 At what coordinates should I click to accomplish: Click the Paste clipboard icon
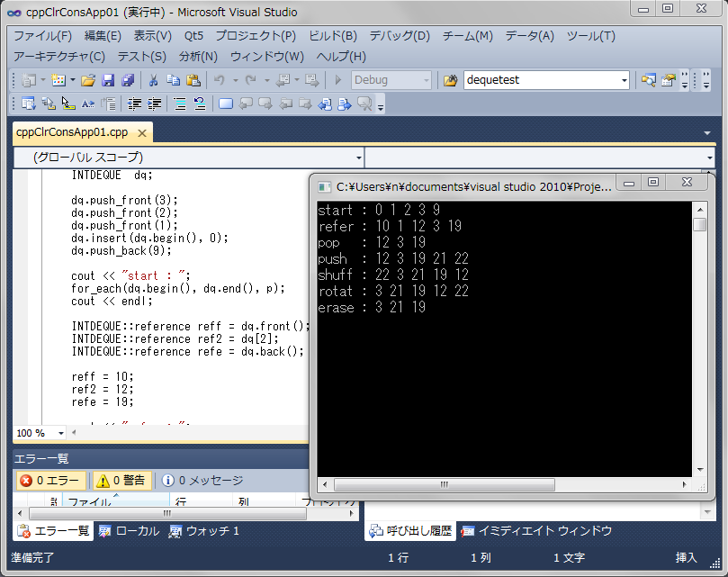click(193, 80)
